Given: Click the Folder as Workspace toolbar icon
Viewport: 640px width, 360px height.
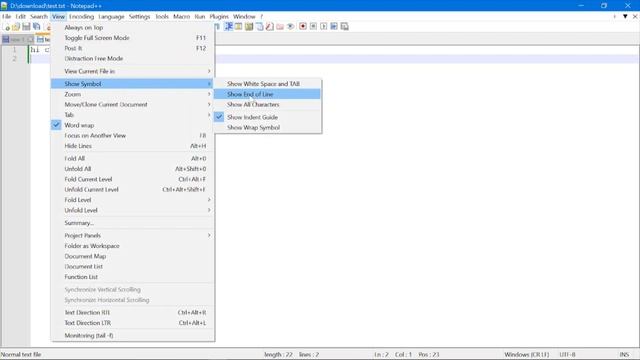Looking at the screenshot, I should click(280, 27).
